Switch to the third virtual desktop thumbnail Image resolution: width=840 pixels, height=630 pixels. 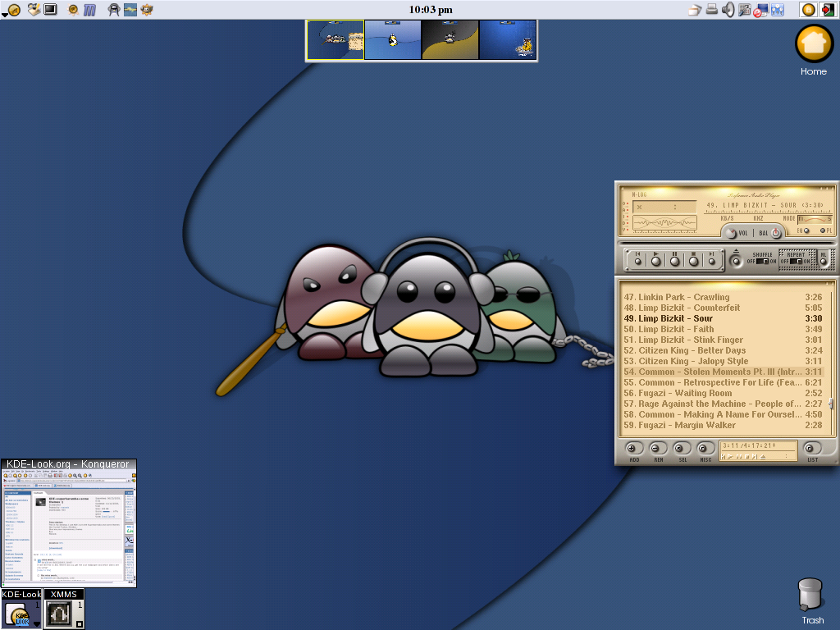(450, 40)
